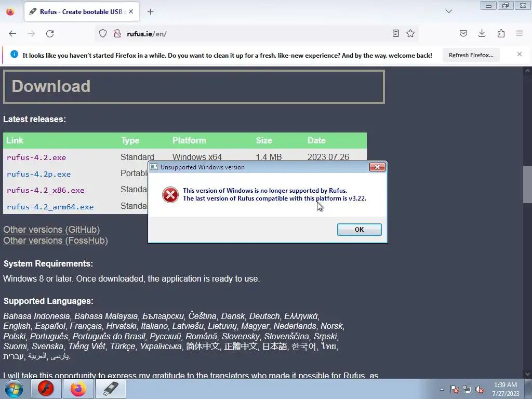Click the Rufus USB drive taskbar icon
The image size is (532, 399).
(111, 389)
